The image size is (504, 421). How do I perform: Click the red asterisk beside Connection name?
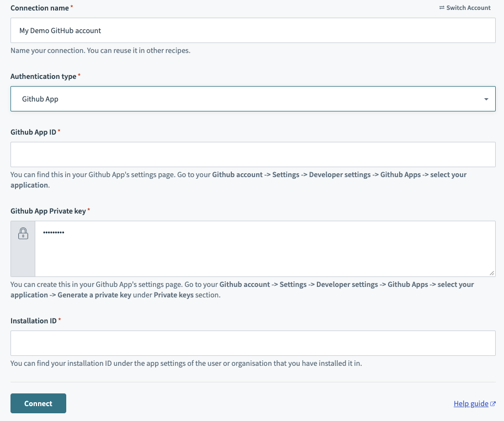tap(71, 7)
